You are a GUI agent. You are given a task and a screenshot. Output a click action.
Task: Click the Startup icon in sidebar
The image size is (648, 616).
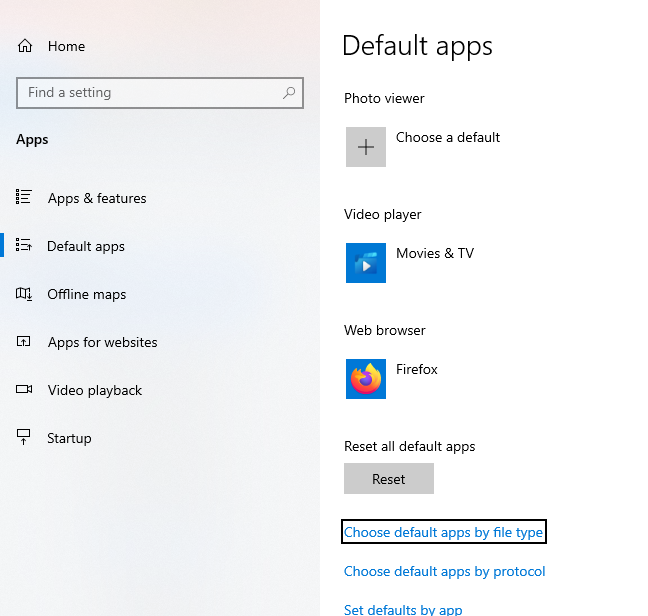click(24, 437)
